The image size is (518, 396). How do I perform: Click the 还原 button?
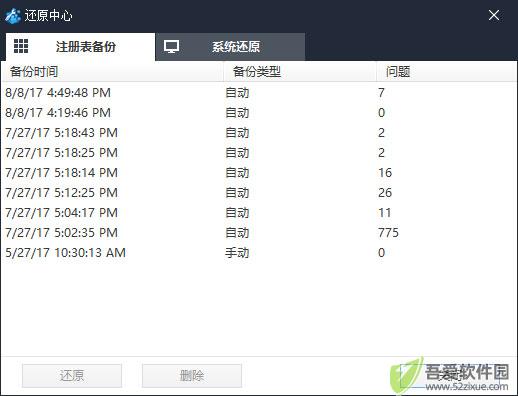pyautogui.click(x=72, y=376)
